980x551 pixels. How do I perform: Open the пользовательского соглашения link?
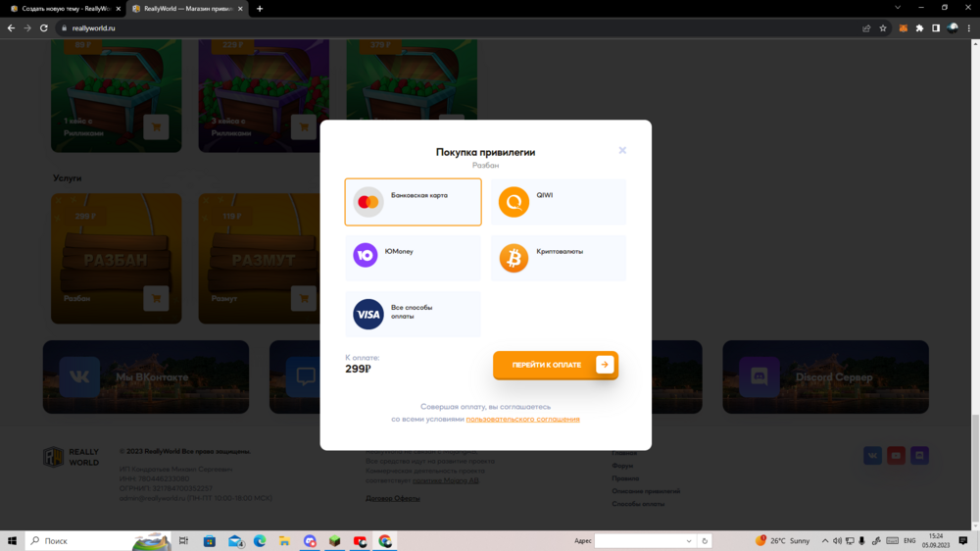click(x=522, y=419)
